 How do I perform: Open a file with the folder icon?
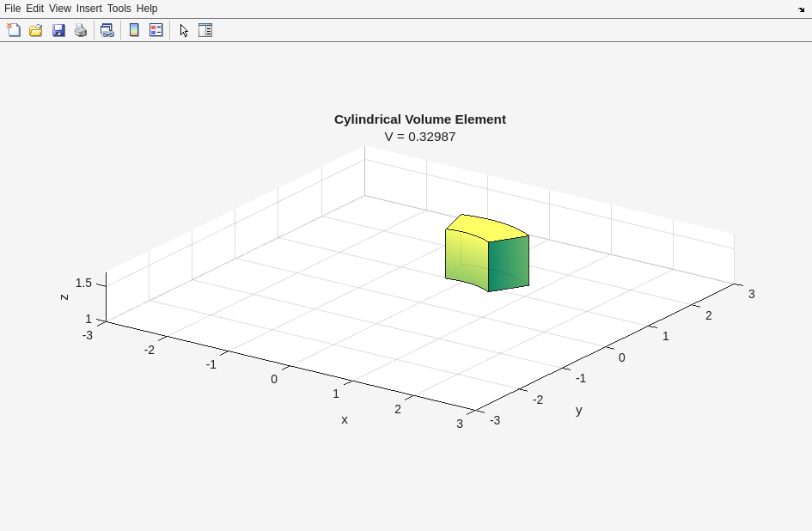36,30
